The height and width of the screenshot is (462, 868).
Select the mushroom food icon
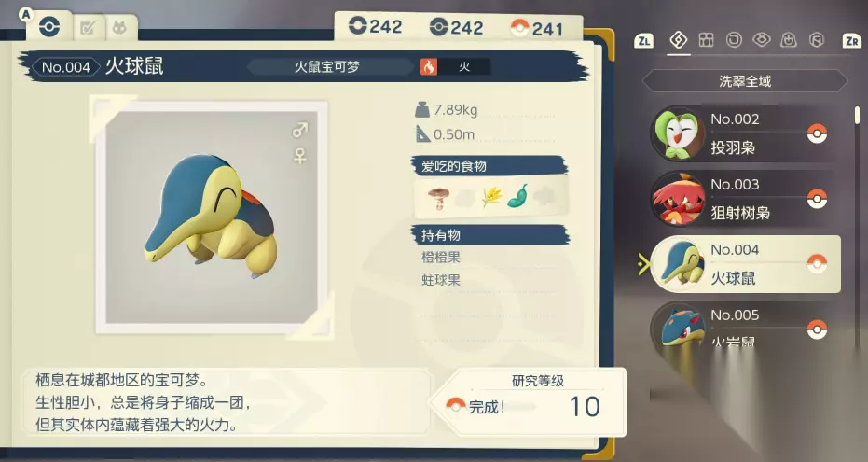[x=438, y=197]
